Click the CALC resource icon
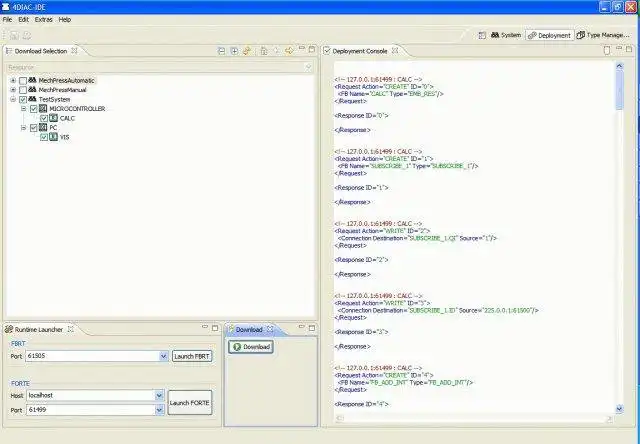Viewport: 640px width, 444px height. (53, 118)
